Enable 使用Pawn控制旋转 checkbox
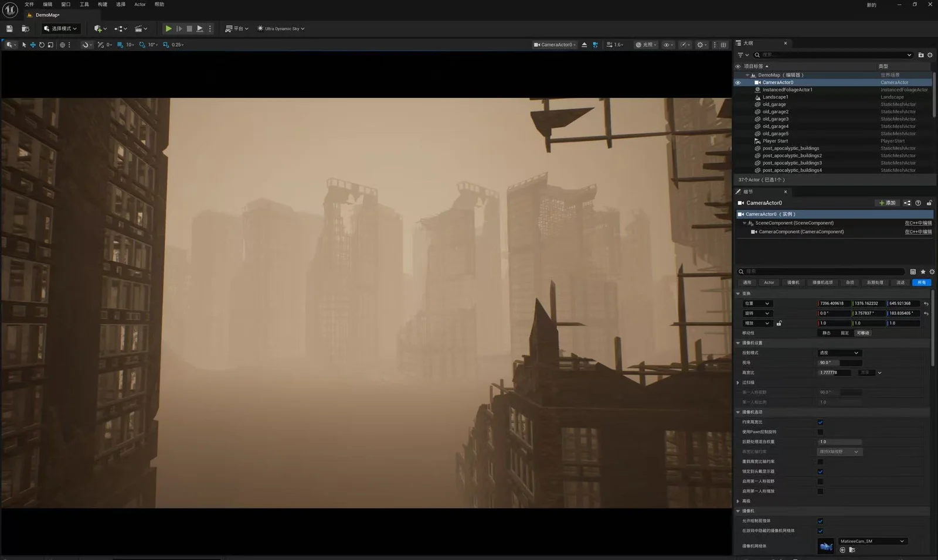Image resolution: width=938 pixels, height=560 pixels. click(820, 432)
